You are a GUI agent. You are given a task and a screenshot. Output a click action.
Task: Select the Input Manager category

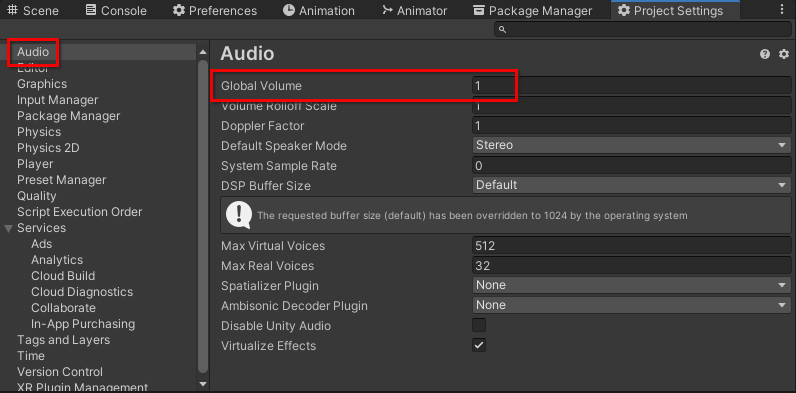coord(57,100)
